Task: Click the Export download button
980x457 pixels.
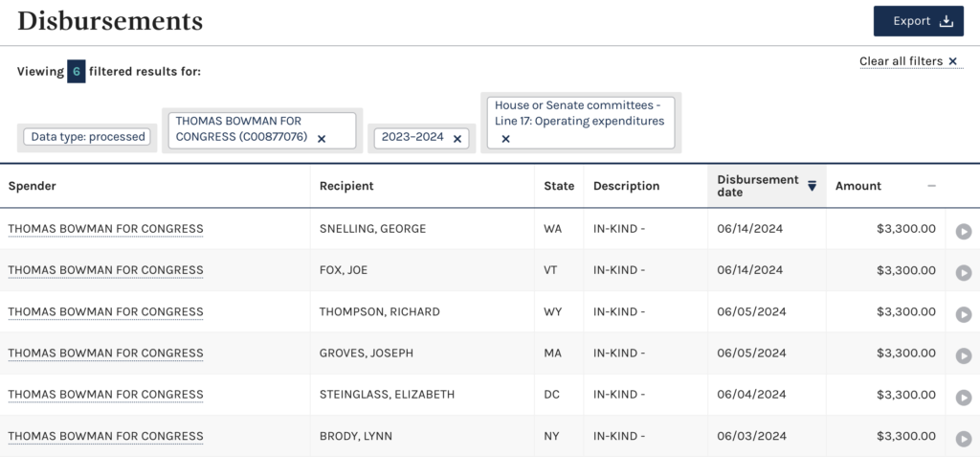Action: 918,21
